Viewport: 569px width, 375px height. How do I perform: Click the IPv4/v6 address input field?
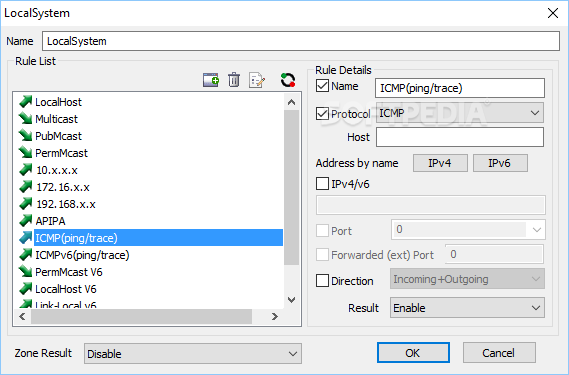pyautogui.click(x=431, y=205)
